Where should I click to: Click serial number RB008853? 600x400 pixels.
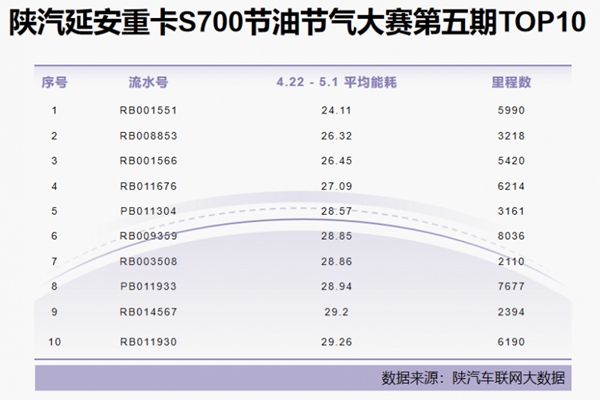click(148, 135)
